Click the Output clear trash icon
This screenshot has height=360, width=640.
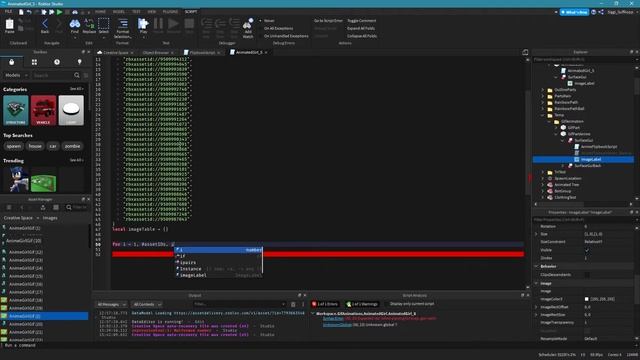[293, 304]
